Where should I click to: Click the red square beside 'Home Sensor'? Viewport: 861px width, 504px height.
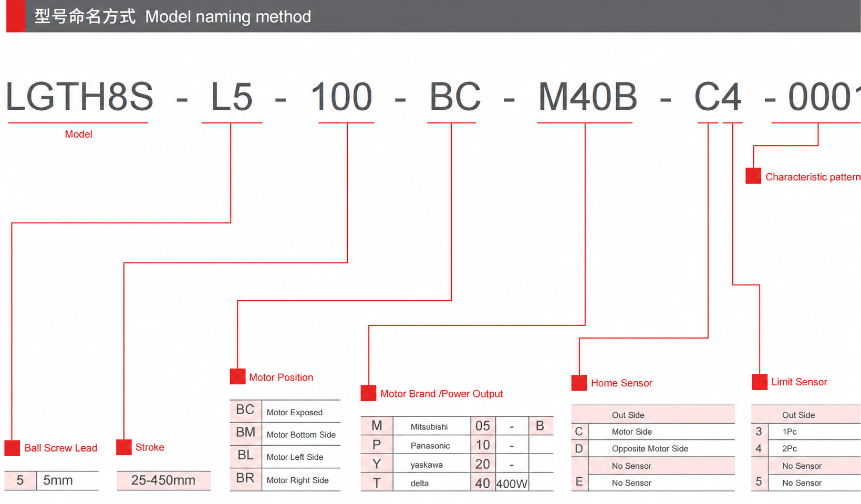click(x=579, y=383)
